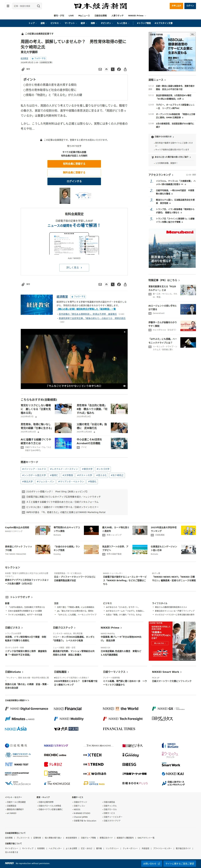The height and width of the screenshot is (868, 201).
Task: Click お問い合わせ footer button
Action: tap(152, 864)
